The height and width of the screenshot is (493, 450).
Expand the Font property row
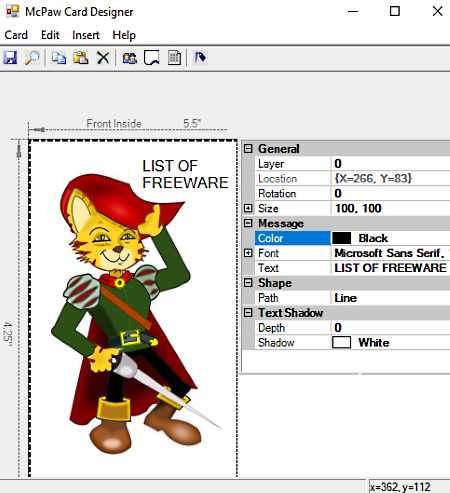tap(248, 253)
